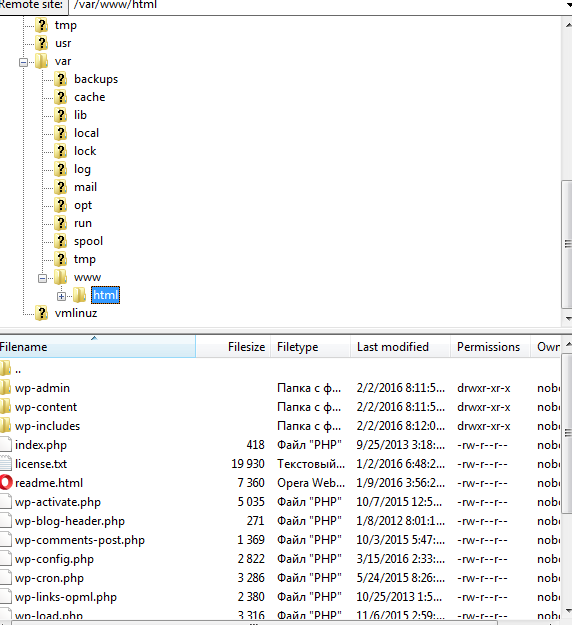Click the tree panel vertical scrollbar thumb

(568, 244)
